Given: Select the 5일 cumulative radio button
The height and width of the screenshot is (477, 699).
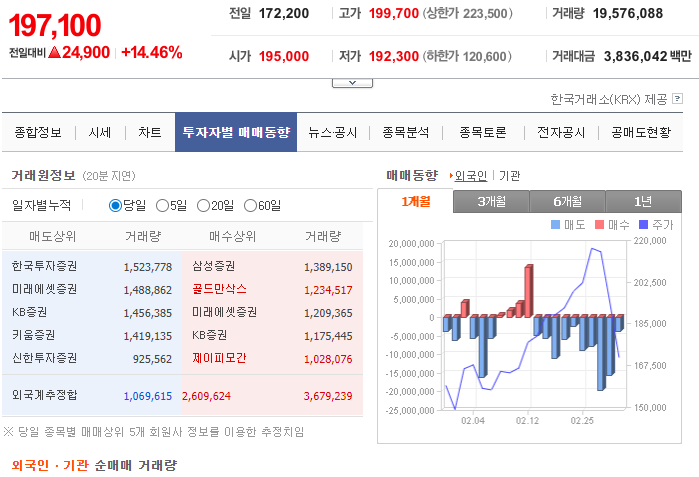Looking at the screenshot, I should click(163, 206).
